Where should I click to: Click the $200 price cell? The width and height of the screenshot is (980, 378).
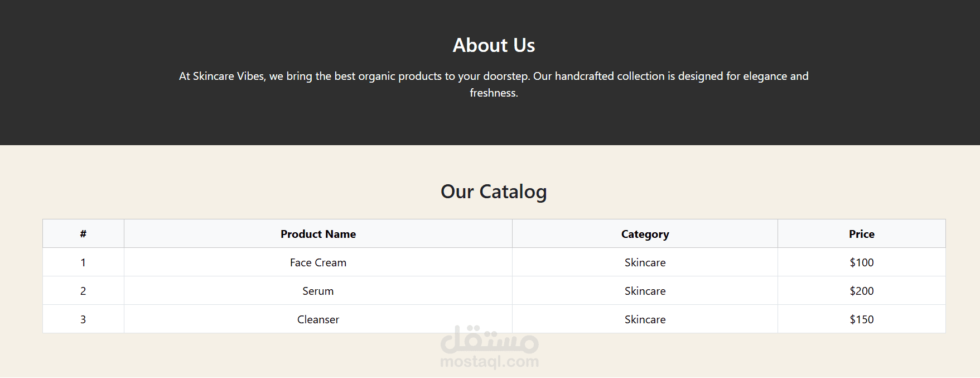coord(861,291)
